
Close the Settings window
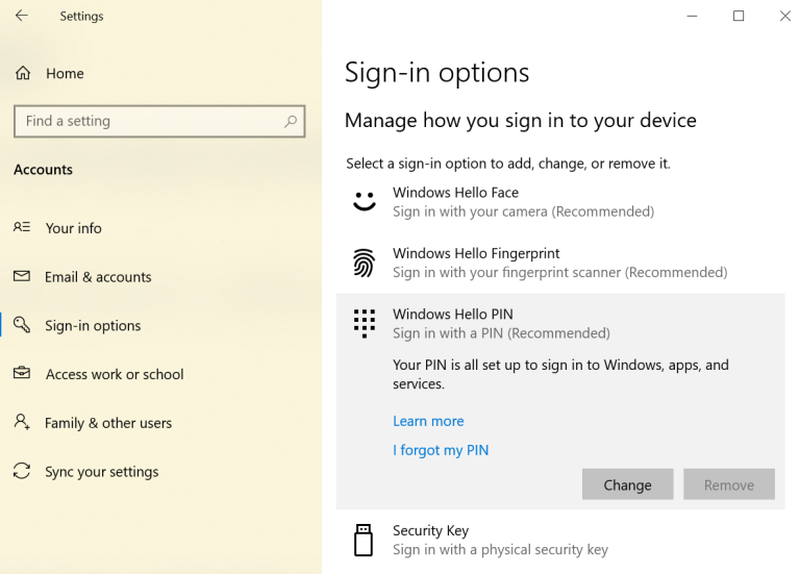(x=785, y=16)
